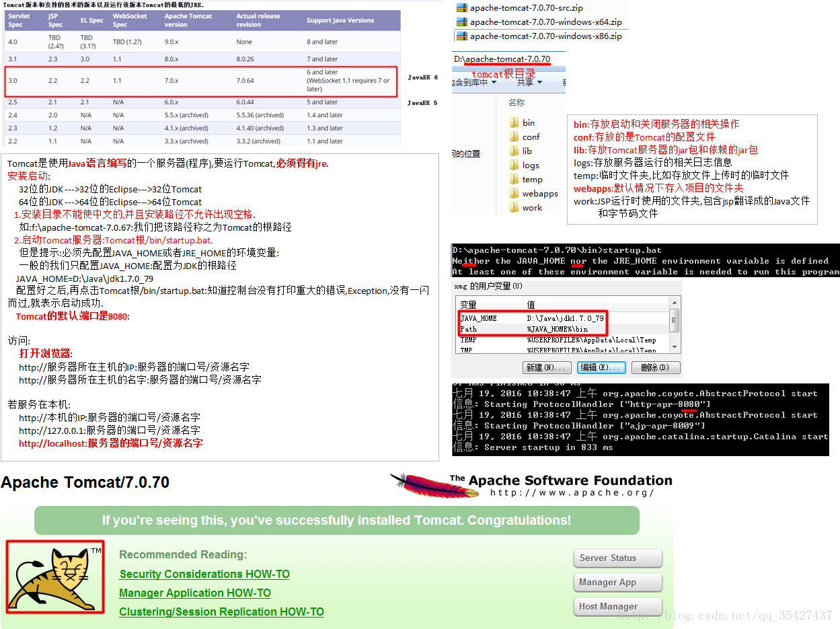Click the http://www.apache.org/ URL text

[x=572, y=492]
